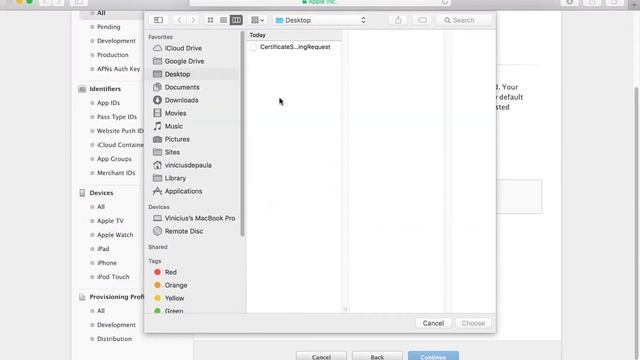
Task: Open Development certificates in Safari sidebar
Action: tap(116, 41)
